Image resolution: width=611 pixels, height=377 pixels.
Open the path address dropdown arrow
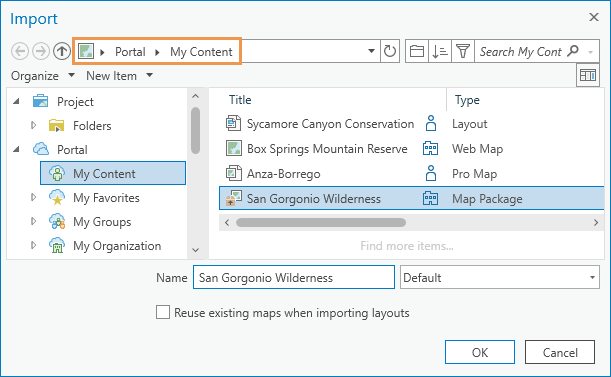click(371, 51)
